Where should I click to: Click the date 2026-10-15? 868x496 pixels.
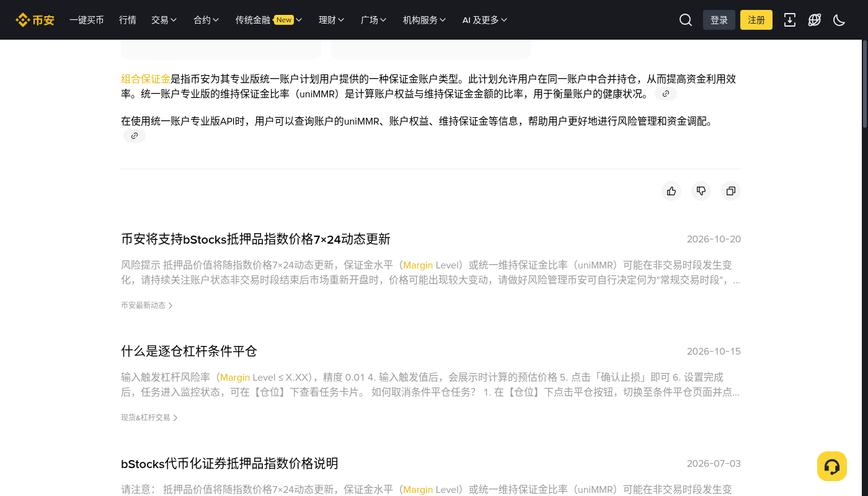pyautogui.click(x=714, y=352)
